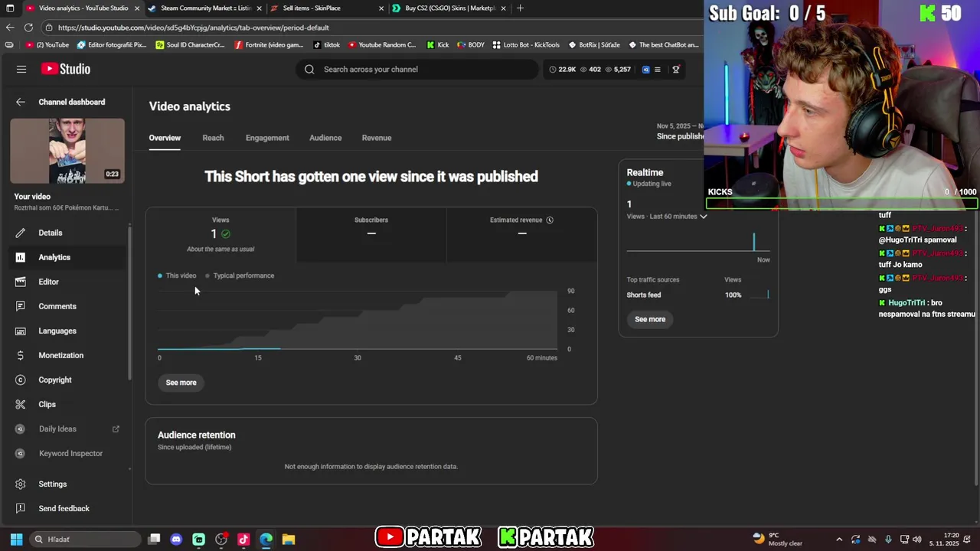Reload the page
980x551 pixels.
click(x=28, y=28)
